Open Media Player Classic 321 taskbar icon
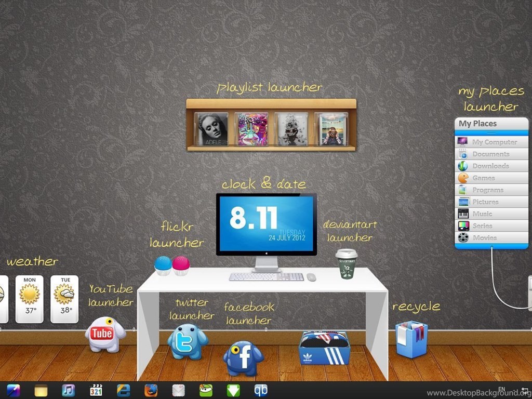Image resolution: width=532 pixels, height=399 pixels. point(96,390)
